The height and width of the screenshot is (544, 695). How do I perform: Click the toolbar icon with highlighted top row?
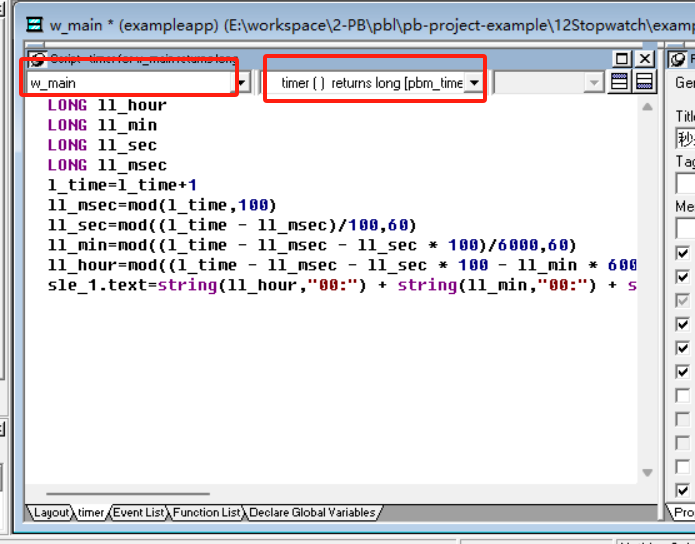pyautogui.click(x=619, y=82)
